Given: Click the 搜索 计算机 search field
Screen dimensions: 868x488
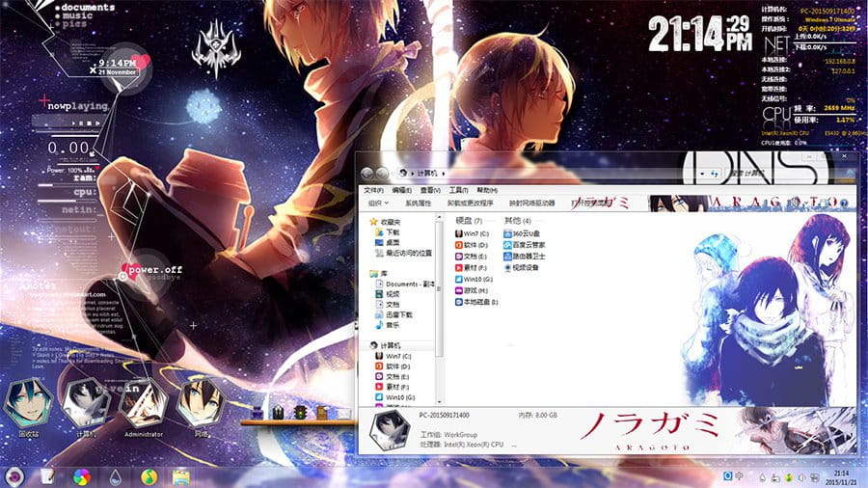Looking at the screenshot, I should coord(789,174).
